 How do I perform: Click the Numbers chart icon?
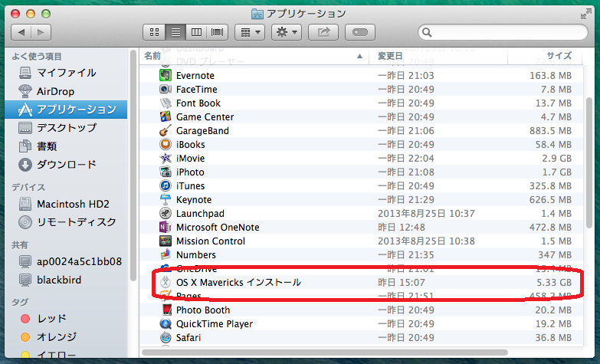coord(166,254)
